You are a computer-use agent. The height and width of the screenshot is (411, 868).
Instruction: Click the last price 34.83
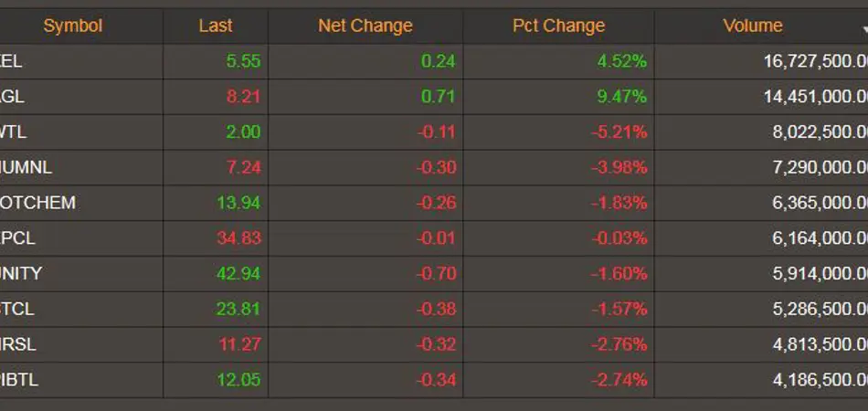238,238
